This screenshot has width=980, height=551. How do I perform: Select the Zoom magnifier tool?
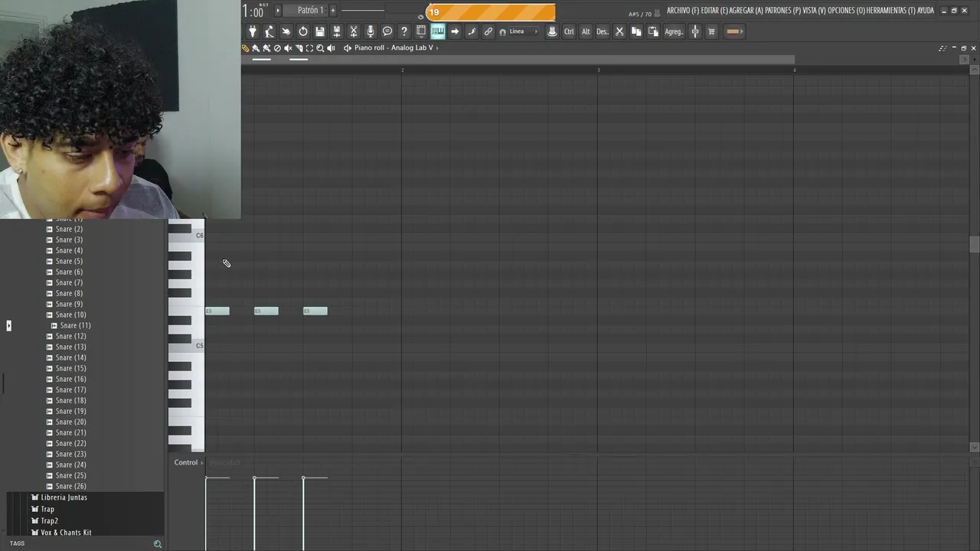320,48
